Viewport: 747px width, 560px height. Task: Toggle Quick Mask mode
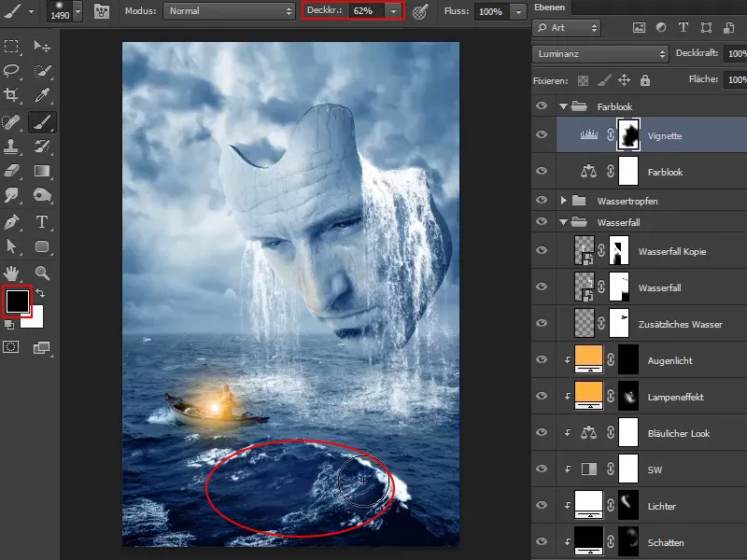tap(11, 346)
